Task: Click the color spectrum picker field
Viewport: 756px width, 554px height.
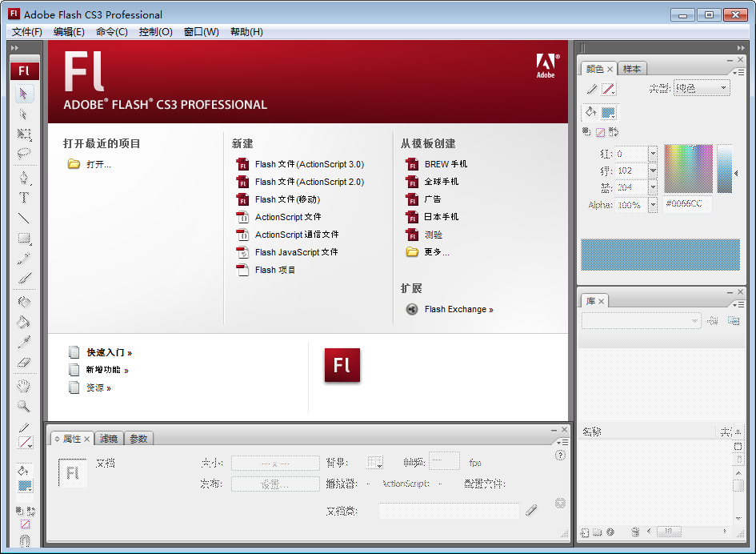Action: (x=688, y=168)
